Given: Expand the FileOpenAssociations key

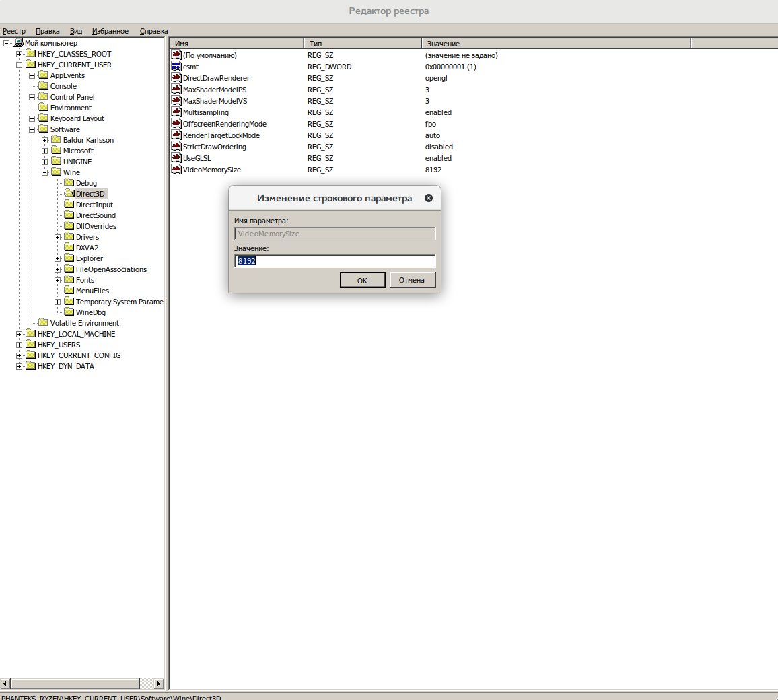Looking at the screenshot, I should (x=58, y=269).
